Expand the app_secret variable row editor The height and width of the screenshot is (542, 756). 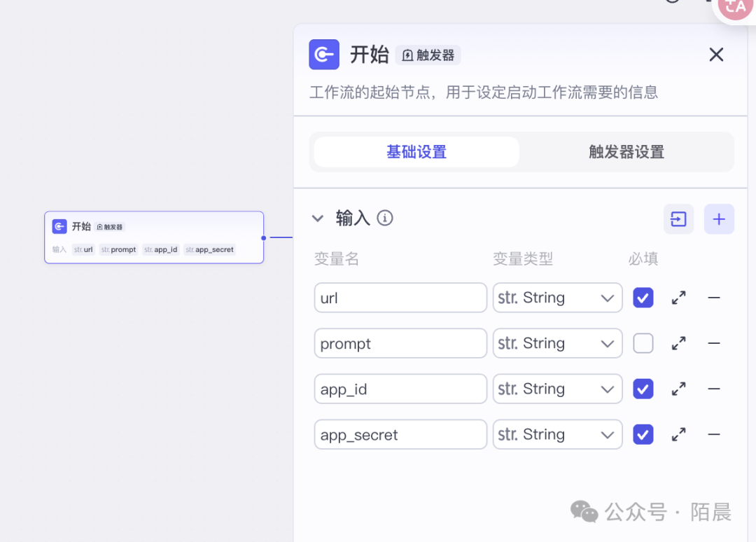tap(678, 434)
